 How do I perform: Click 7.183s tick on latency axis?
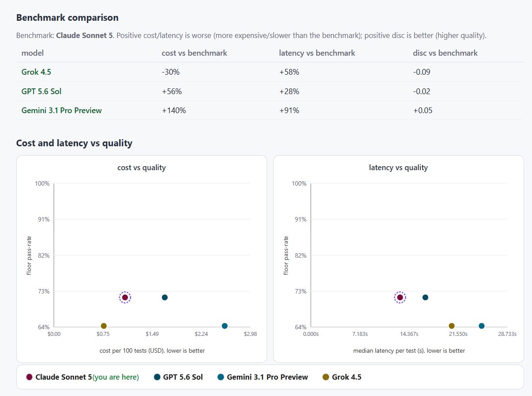tap(360, 334)
